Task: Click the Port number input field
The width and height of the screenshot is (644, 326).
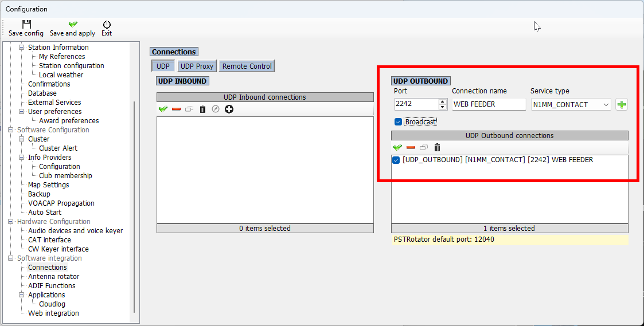Action: pyautogui.click(x=416, y=104)
